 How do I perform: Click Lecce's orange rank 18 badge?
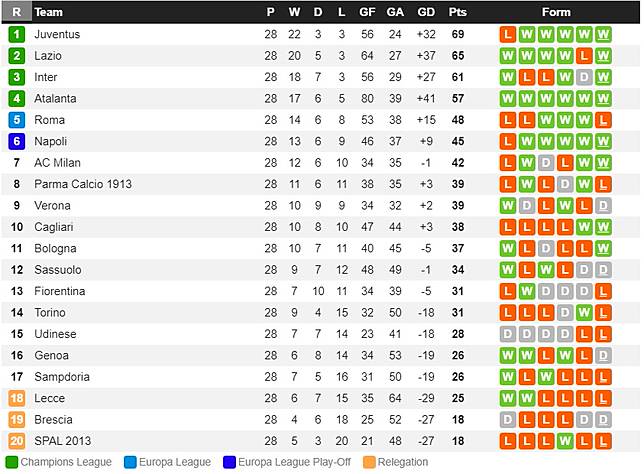pos(16,398)
